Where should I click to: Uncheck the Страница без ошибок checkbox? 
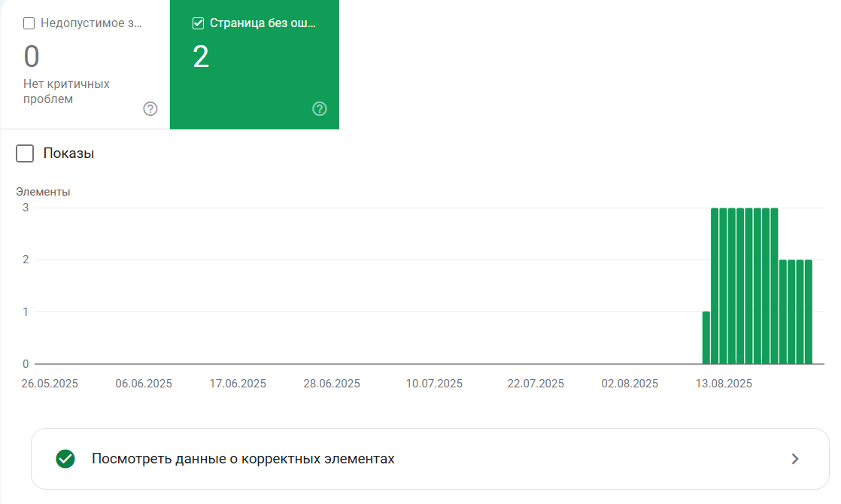[x=198, y=23]
